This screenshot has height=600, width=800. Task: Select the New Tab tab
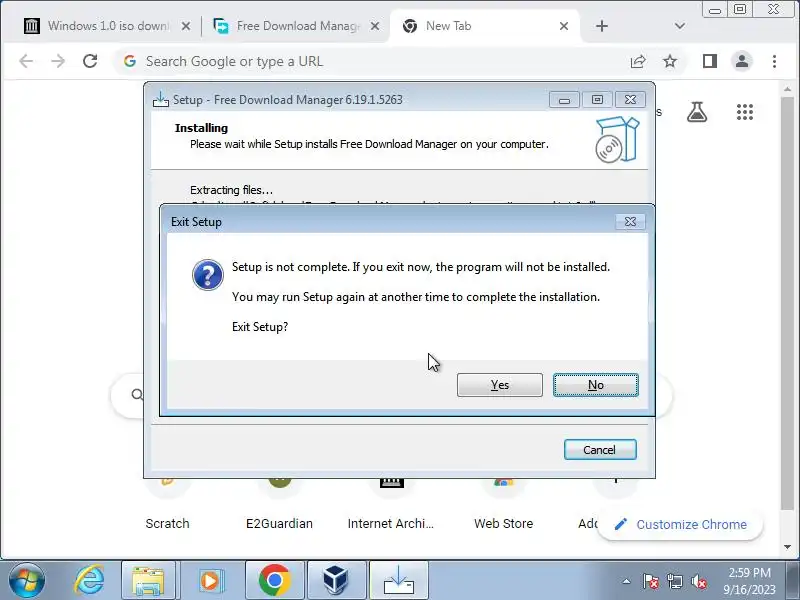pyautogui.click(x=485, y=26)
